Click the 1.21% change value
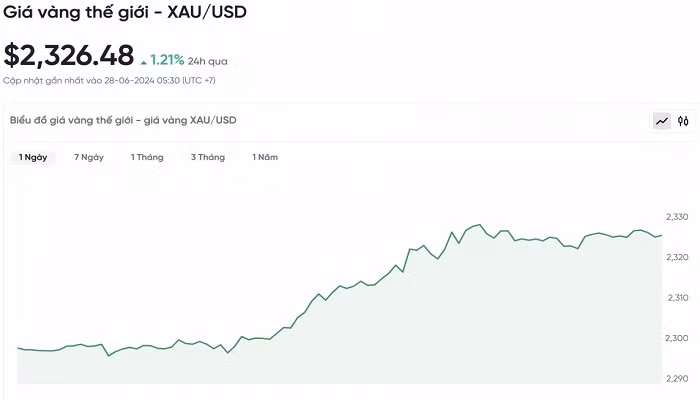Image resolution: width=700 pixels, height=400 pixels. [168, 59]
